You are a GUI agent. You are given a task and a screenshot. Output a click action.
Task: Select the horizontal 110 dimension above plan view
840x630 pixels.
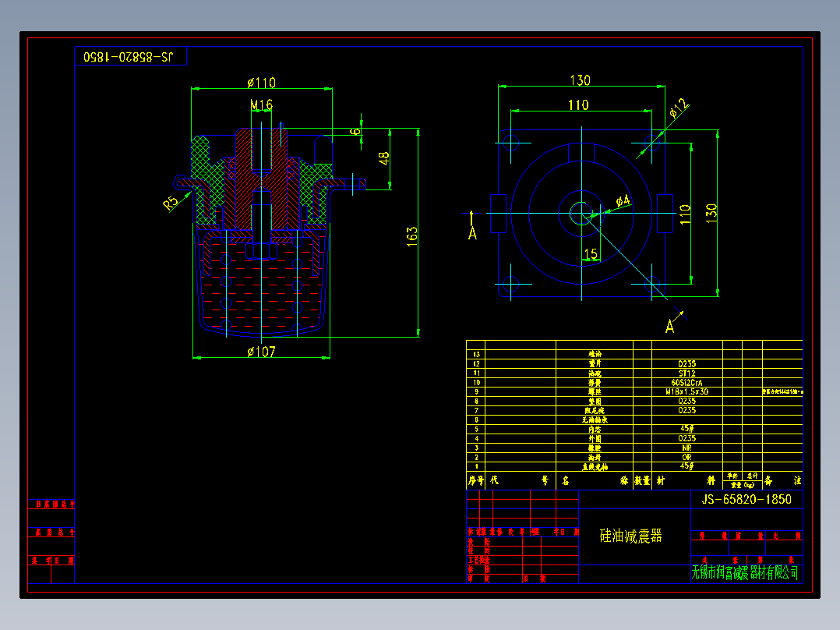578,105
